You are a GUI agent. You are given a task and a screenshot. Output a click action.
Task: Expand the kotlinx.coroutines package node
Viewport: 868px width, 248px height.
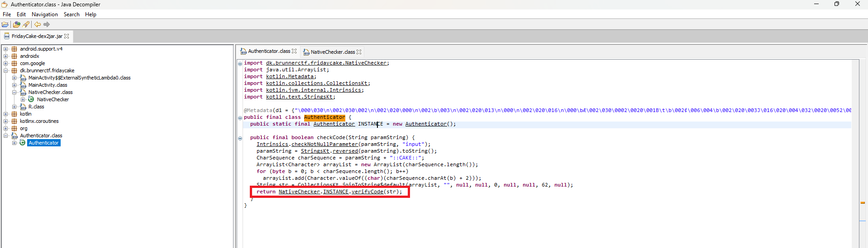[x=6, y=121]
